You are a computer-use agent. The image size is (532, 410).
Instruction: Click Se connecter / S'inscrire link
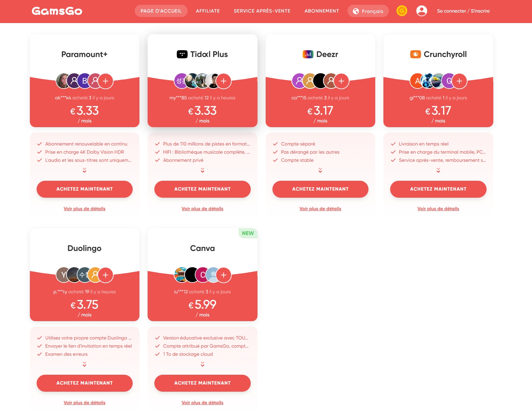(x=463, y=11)
